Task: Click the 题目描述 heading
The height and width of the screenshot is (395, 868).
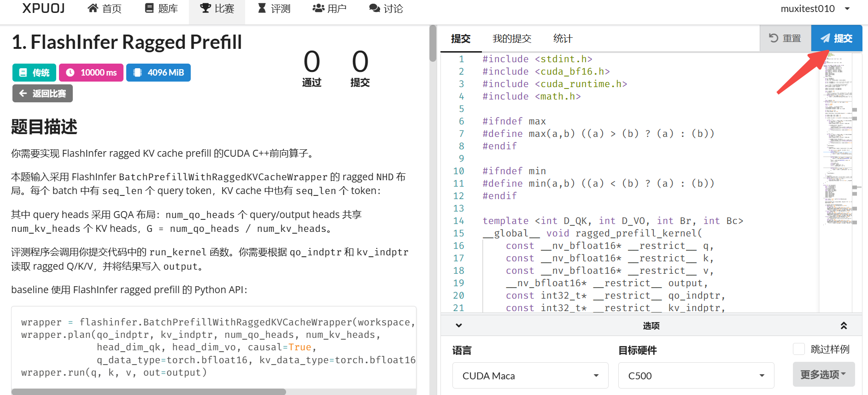Action: tap(44, 127)
